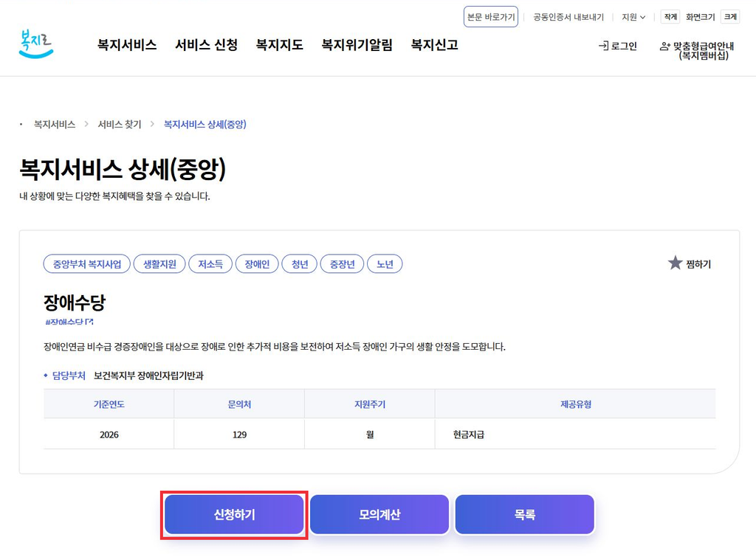
Task: Click 복지서비스 in the breadcrumb
Action: pos(55,125)
